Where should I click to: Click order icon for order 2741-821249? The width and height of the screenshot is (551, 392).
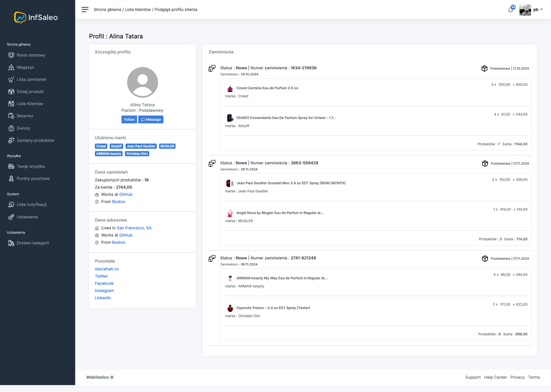coord(212,259)
